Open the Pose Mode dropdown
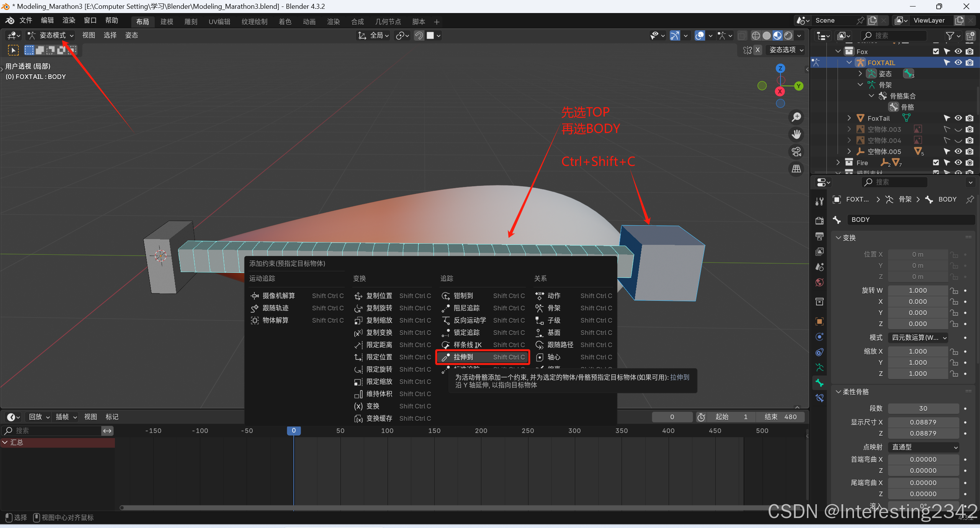980x528 pixels. tap(51, 35)
